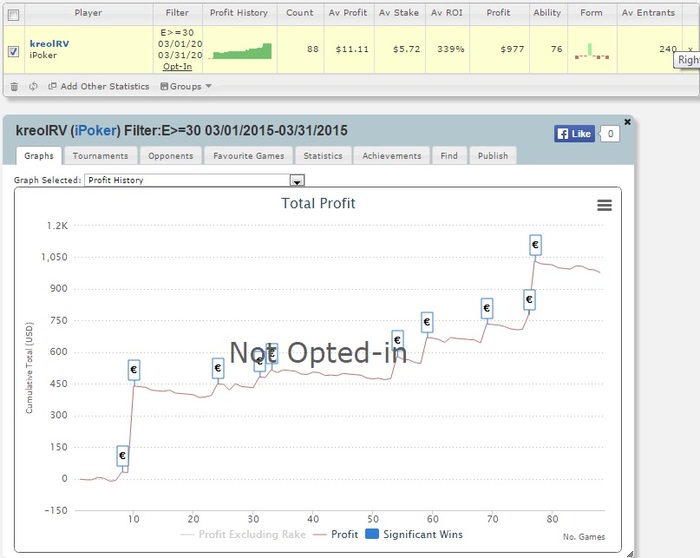
Task: Open the Statistics tab
Action: (x=323, y=156)
